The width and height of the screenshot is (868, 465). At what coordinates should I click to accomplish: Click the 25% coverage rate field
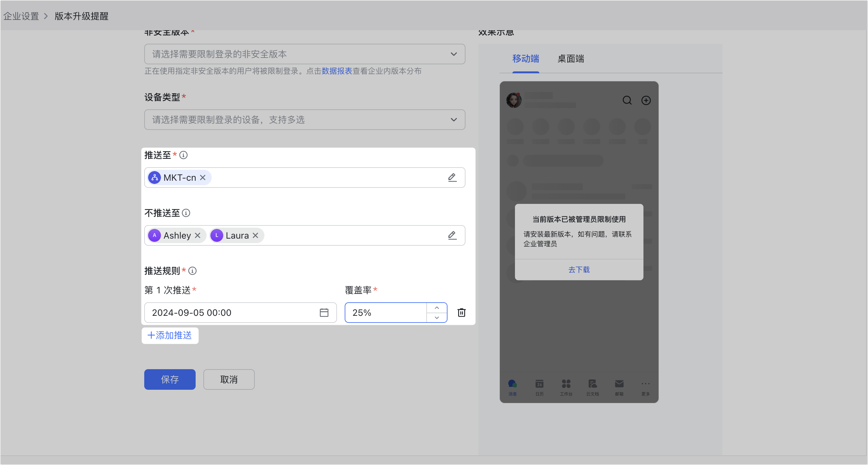(386, 313)
